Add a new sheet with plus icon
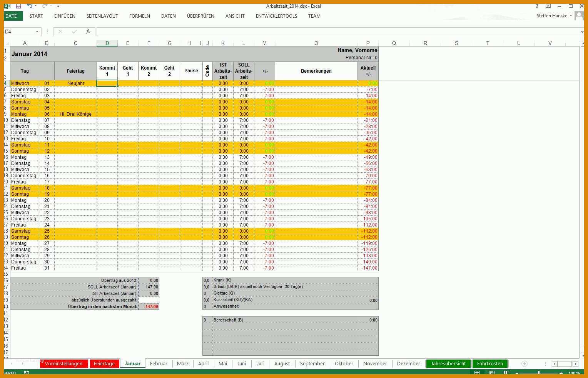Viewport: 588px width, 378px height. point(524,364)
